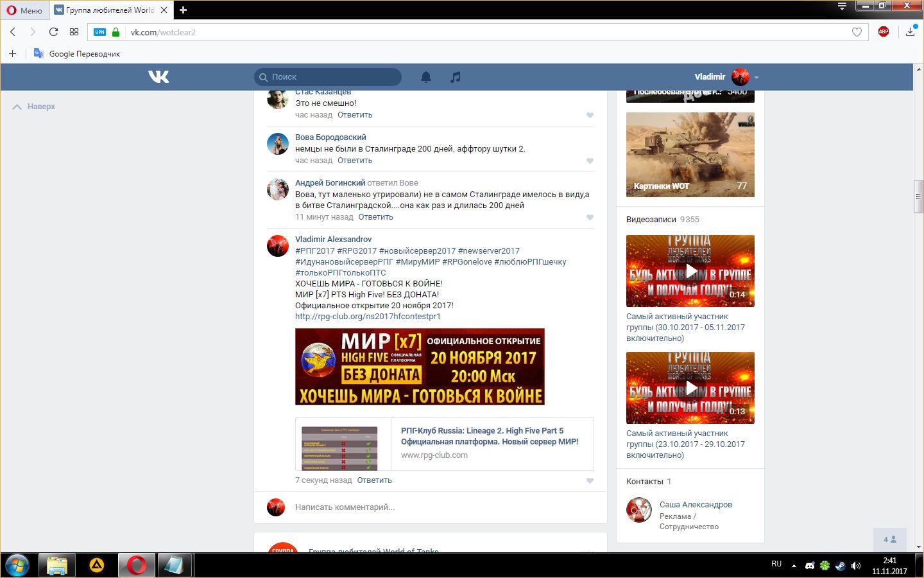Open Vladimir Alexsandrov profile name

tap(333, 240)
